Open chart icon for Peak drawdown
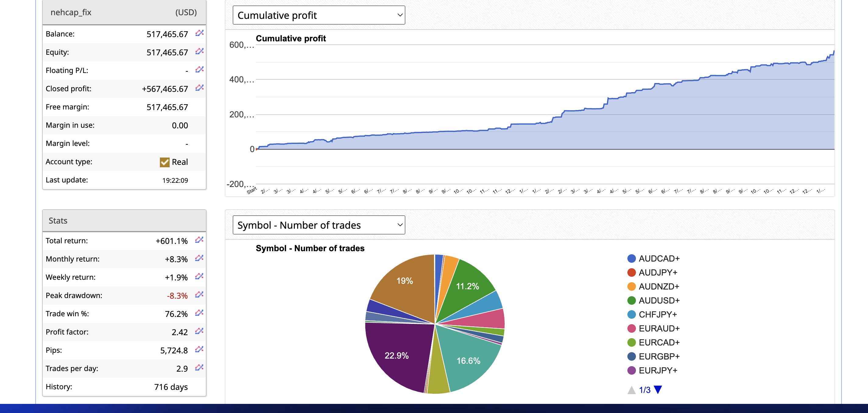 pyautogui.click(x=199, y=295)
